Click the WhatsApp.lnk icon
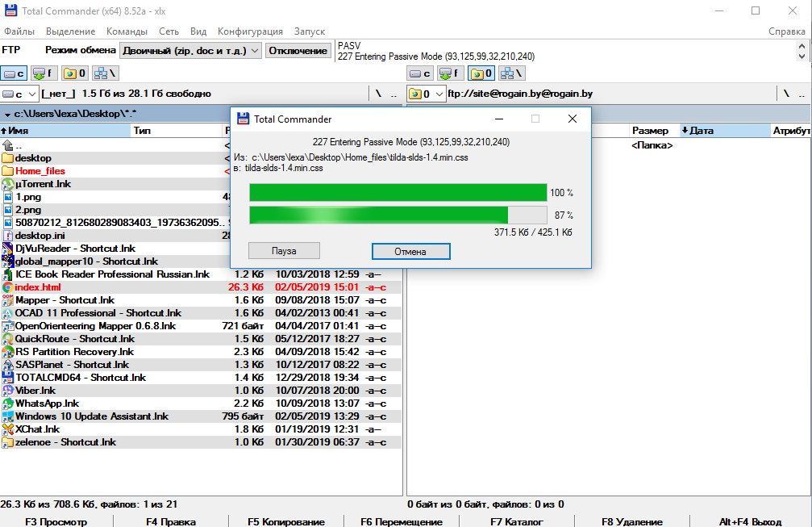The image size is (812, 527). point(8,404)
